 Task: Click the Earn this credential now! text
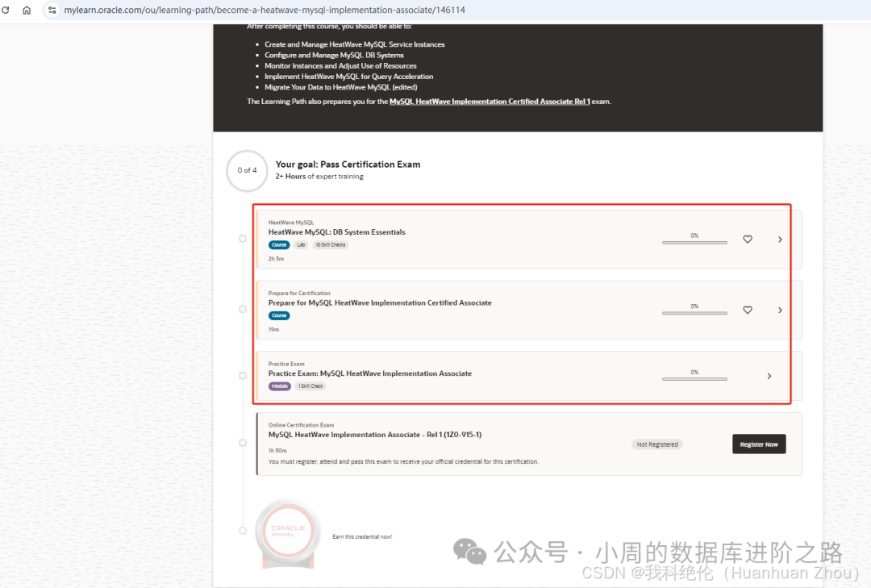click(362, 537)
